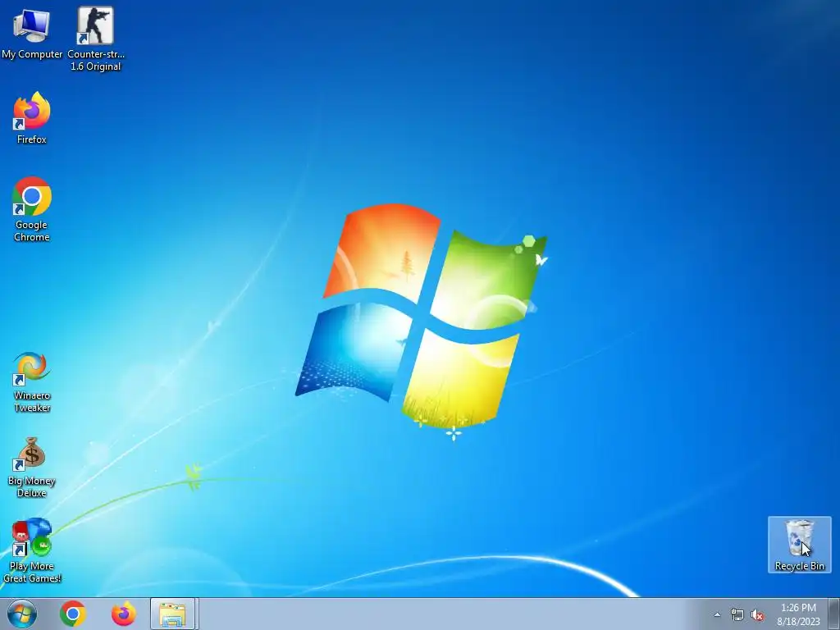Screen dimensions: 840x630
Task: Select the Firefox desktop shortcut
Action: pos(32,117)
